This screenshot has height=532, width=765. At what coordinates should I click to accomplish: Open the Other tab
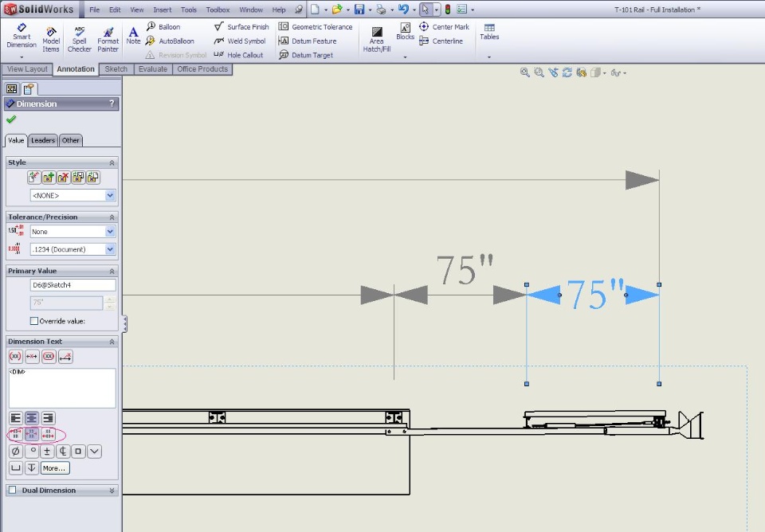click(71, 140)
